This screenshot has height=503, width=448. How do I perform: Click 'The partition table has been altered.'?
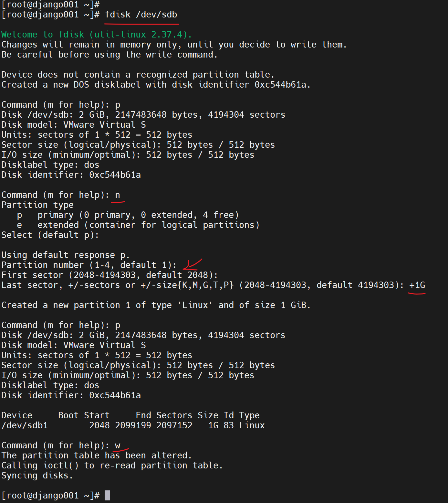pos(97,455)
